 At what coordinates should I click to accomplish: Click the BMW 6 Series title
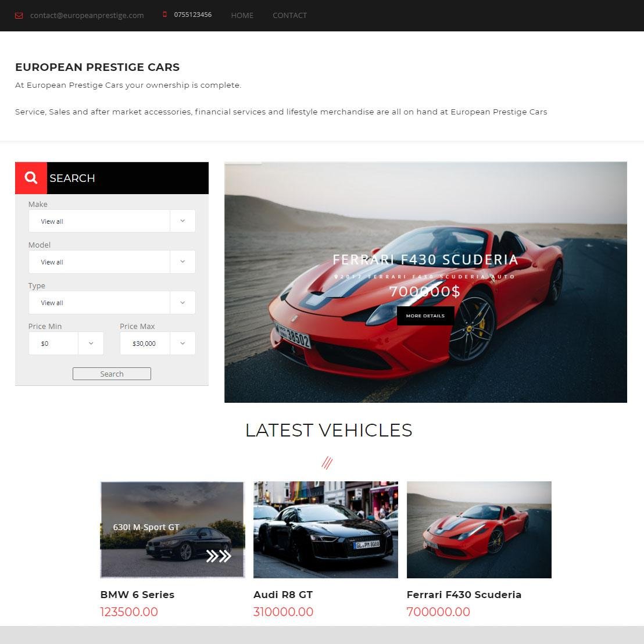pyautogui.click(x=137, y=595)
